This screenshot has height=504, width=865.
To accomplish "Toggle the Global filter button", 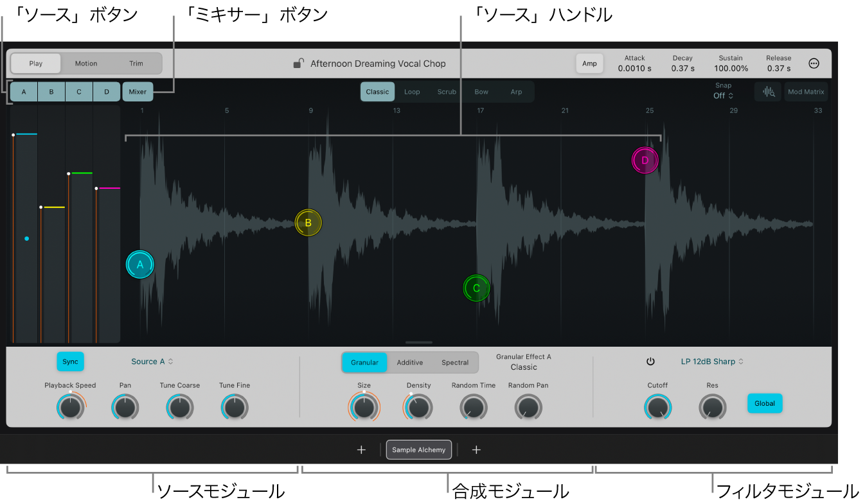I will point(764,403).
